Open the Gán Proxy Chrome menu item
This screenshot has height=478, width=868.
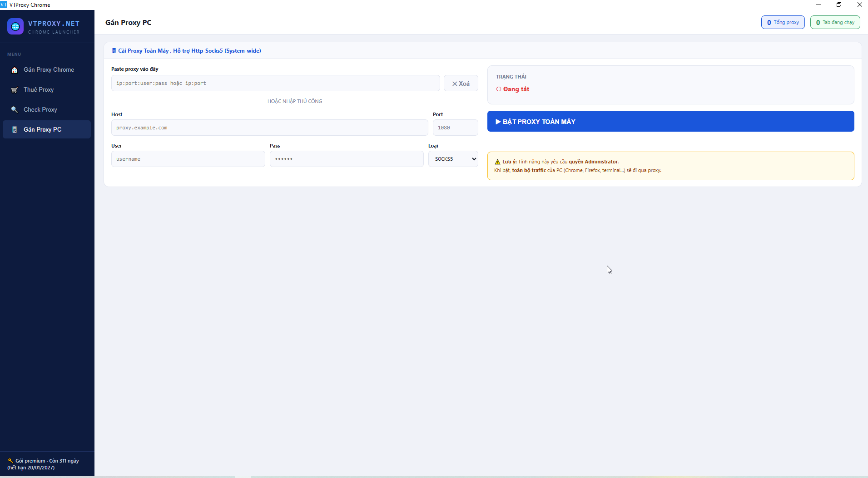pos(49,70)
